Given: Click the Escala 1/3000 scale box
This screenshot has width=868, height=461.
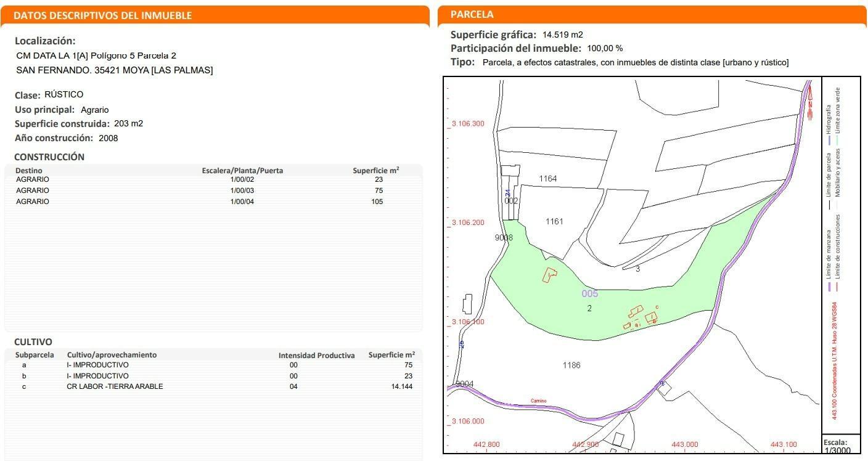Looking at the screenshot, I should [840, 446].
